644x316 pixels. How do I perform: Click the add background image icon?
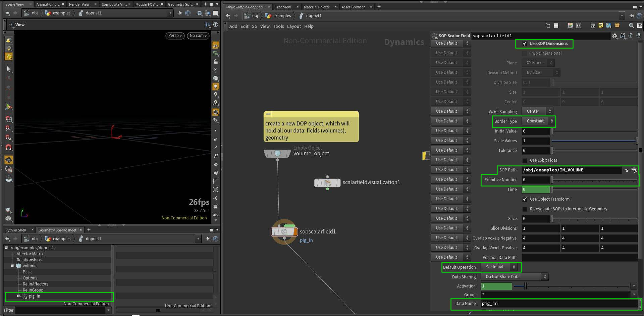pos(609,25)
